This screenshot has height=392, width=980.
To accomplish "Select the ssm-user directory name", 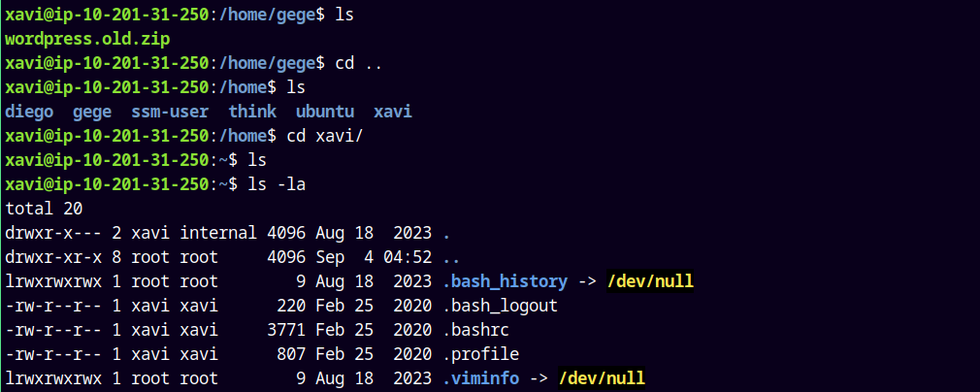I will 170,112.
